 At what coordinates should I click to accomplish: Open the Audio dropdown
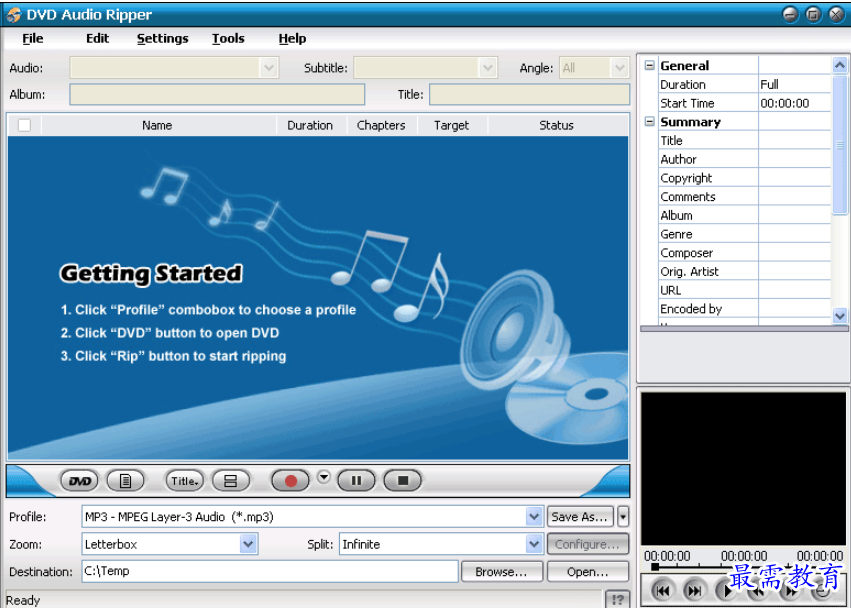(269, 68)
